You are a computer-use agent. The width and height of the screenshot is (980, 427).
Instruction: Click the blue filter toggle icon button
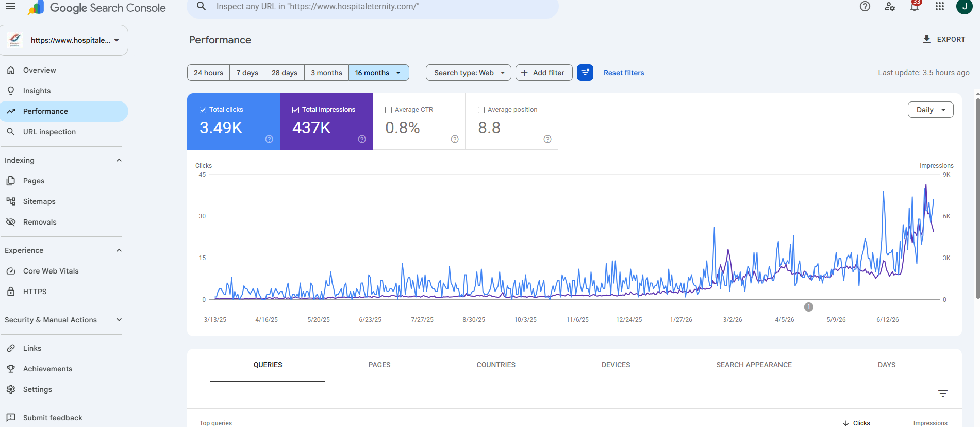585,73
